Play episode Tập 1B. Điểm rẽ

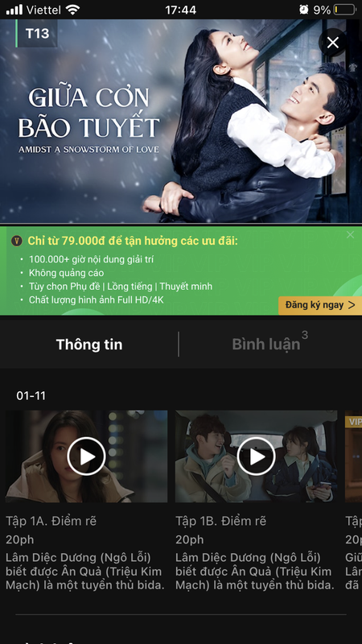pos(256,456)
